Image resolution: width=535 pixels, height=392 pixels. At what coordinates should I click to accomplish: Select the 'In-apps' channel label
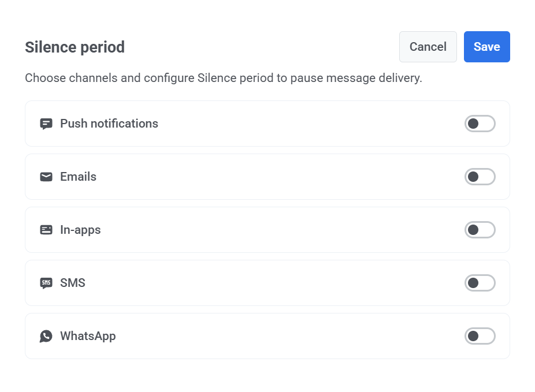(x=81, y=230)
